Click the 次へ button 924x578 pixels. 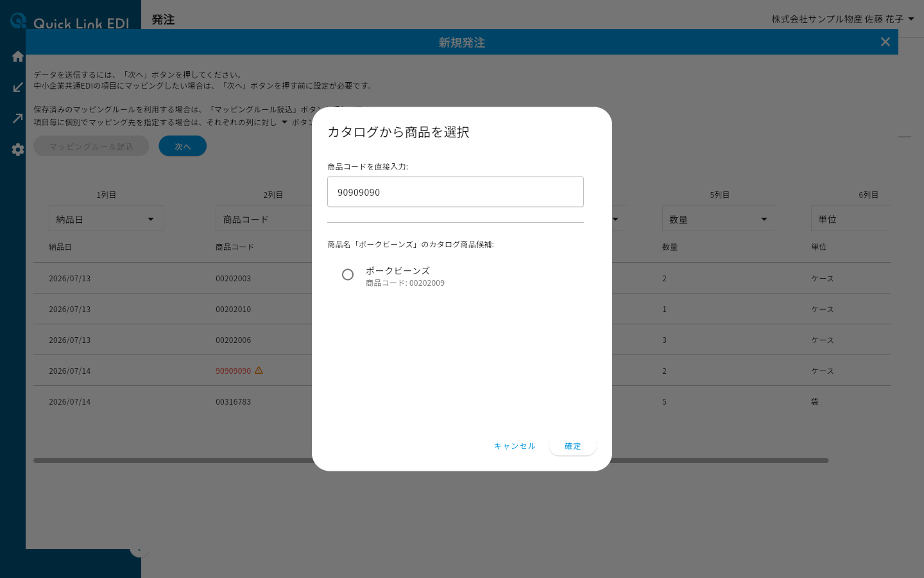point(183,146)
